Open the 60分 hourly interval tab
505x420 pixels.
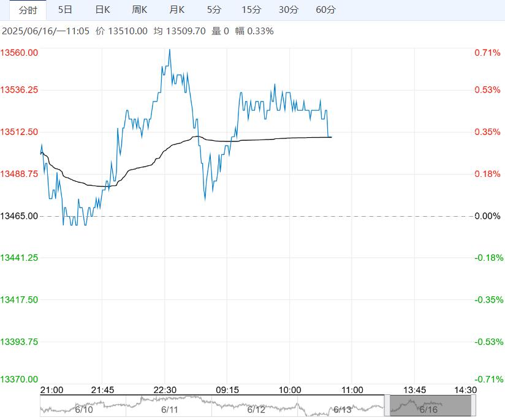(326, 10)
